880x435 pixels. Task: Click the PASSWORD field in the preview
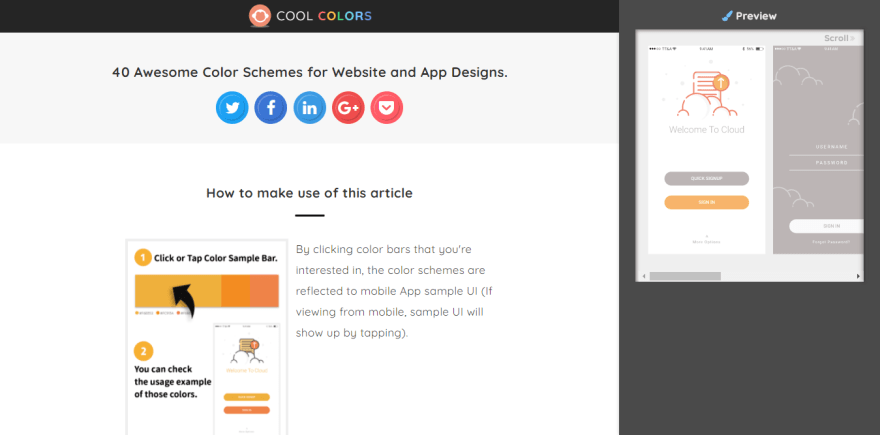(x=826, y=163)
